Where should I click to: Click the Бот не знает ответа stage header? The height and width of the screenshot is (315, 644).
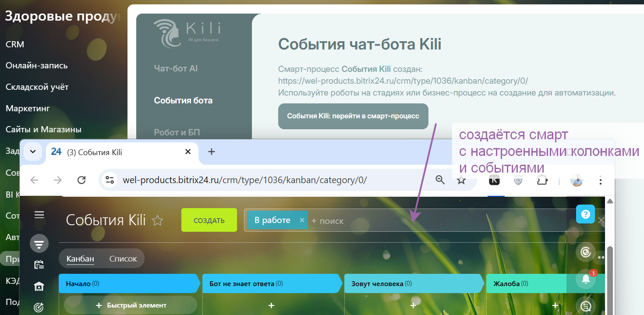pyautogui.click(x=272, y=283)
